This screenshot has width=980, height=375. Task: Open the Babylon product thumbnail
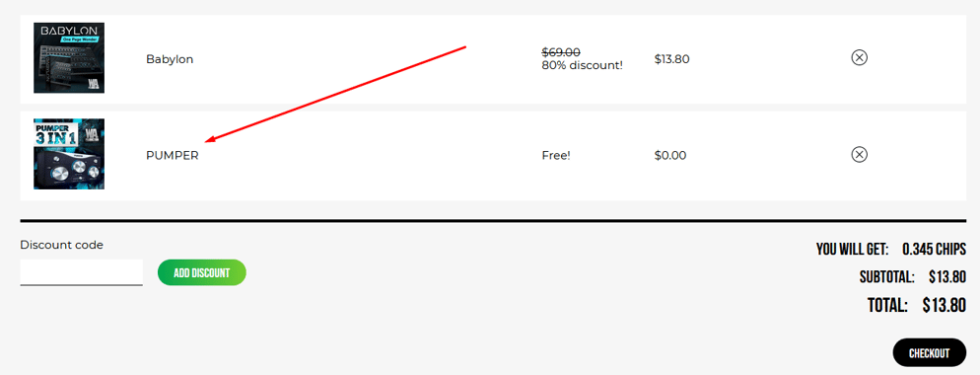tap(69, 57)
